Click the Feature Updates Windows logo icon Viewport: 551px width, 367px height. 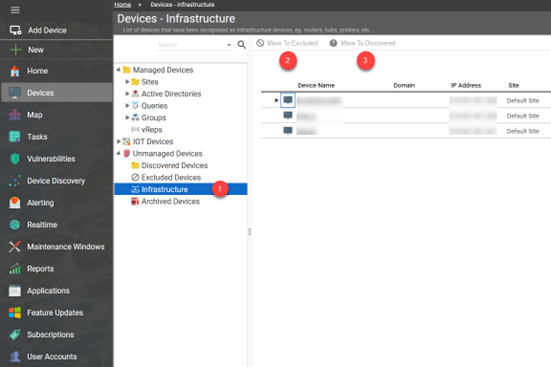point(15,313)
